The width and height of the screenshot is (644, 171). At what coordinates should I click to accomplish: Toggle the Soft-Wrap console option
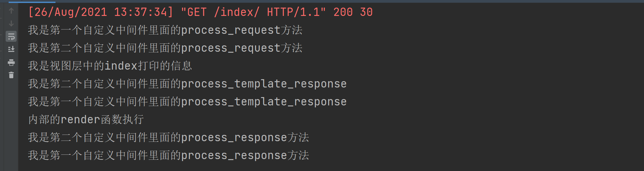tap(11, 36)
